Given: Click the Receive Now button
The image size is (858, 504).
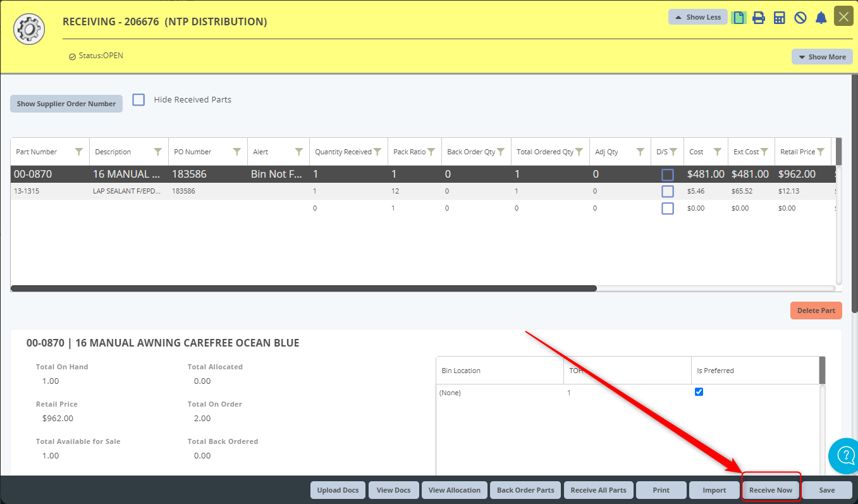Looking at the screenshot, I should click(x=770, y=490).
